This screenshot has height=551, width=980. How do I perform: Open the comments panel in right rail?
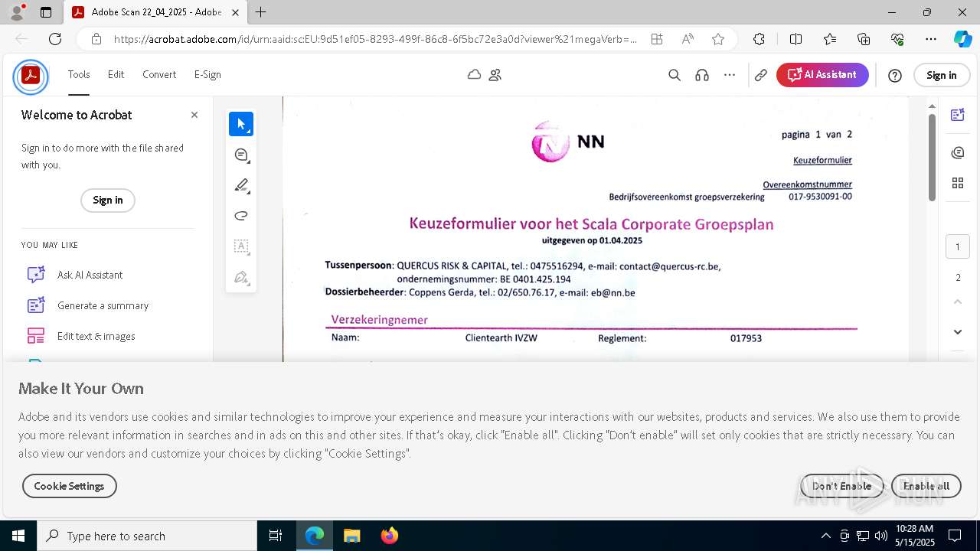click(x=957, y=153)
